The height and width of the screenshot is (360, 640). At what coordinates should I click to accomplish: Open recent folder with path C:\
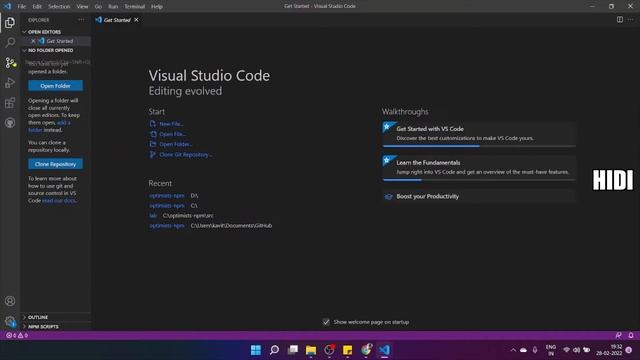click(167, 206)
